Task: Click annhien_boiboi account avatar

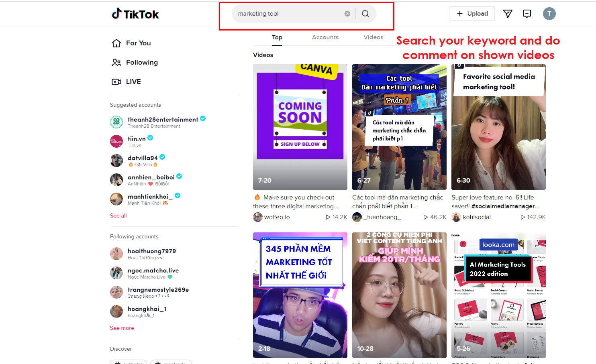Action: 116,180
